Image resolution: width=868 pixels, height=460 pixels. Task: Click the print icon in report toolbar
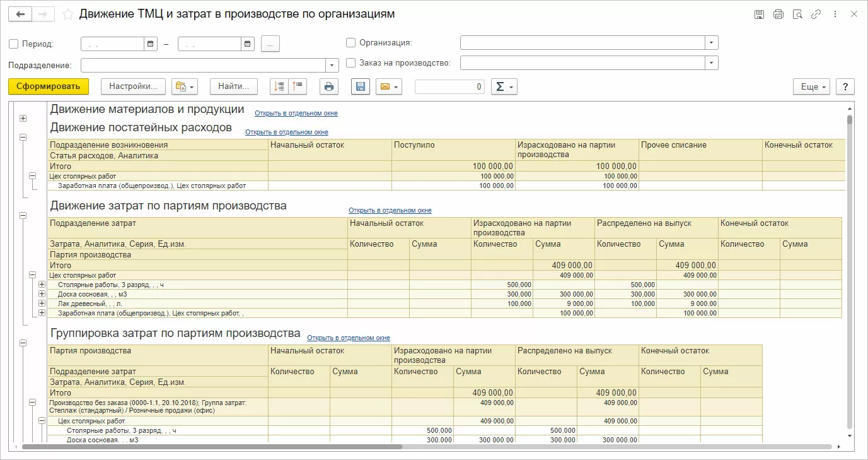point(328,86)
